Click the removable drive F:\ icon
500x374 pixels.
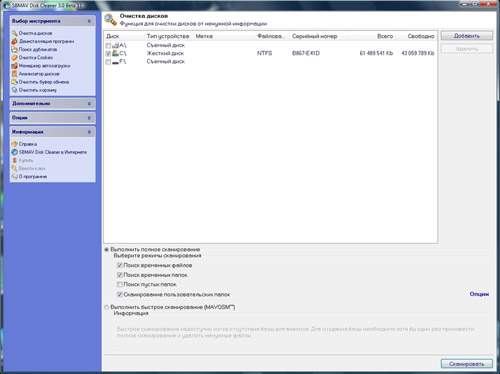(115, 62)
